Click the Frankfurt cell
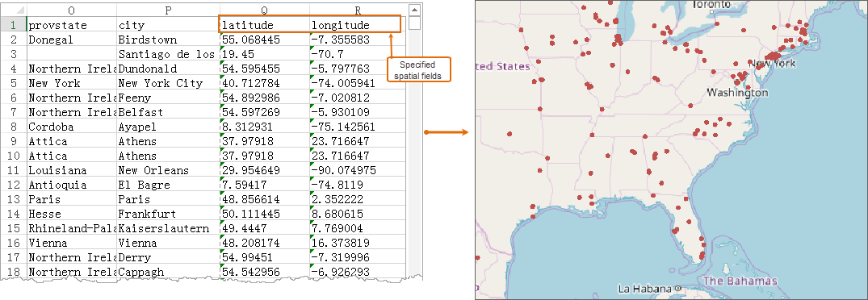868x300 pixels. [x=168, y=214]
